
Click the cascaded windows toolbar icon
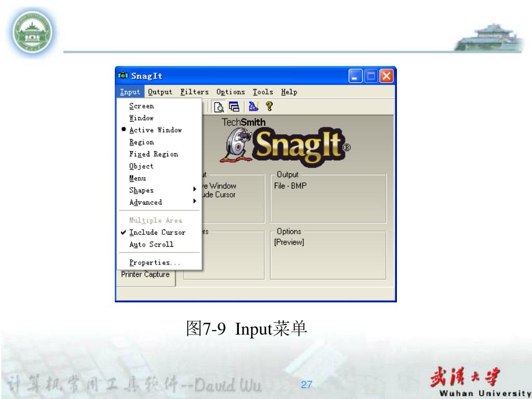[234, 107]
